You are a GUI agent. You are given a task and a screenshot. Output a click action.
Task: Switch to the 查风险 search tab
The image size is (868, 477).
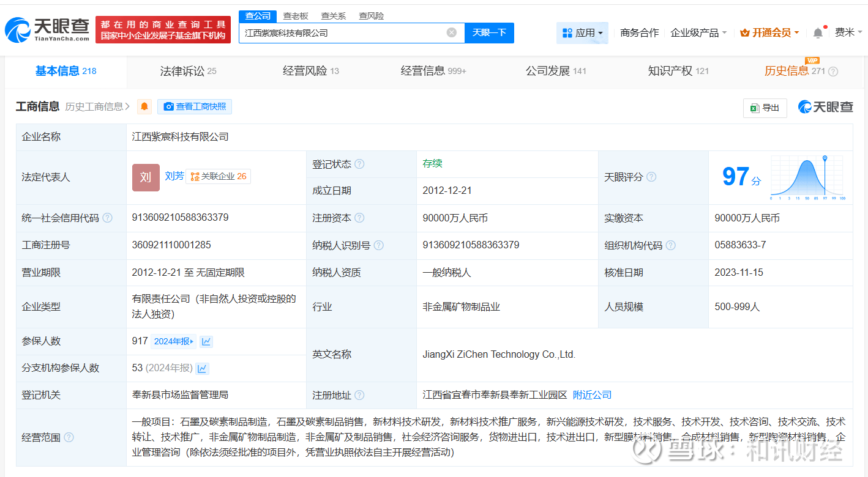pyautogui.click(x=372, y=16)
